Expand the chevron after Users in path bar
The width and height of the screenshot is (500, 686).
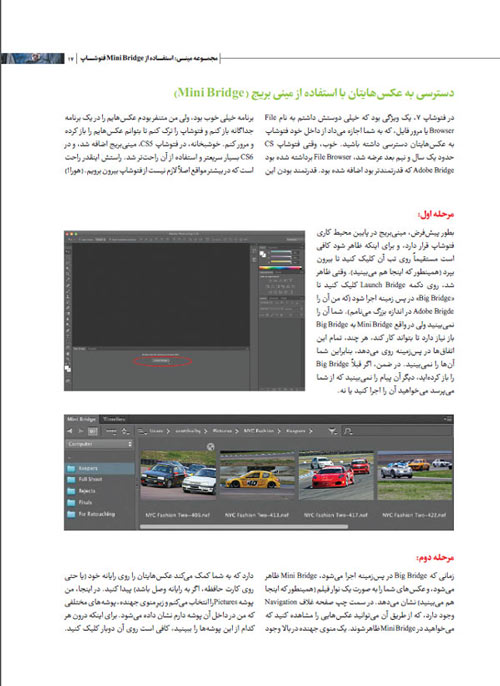pos(168,431)
